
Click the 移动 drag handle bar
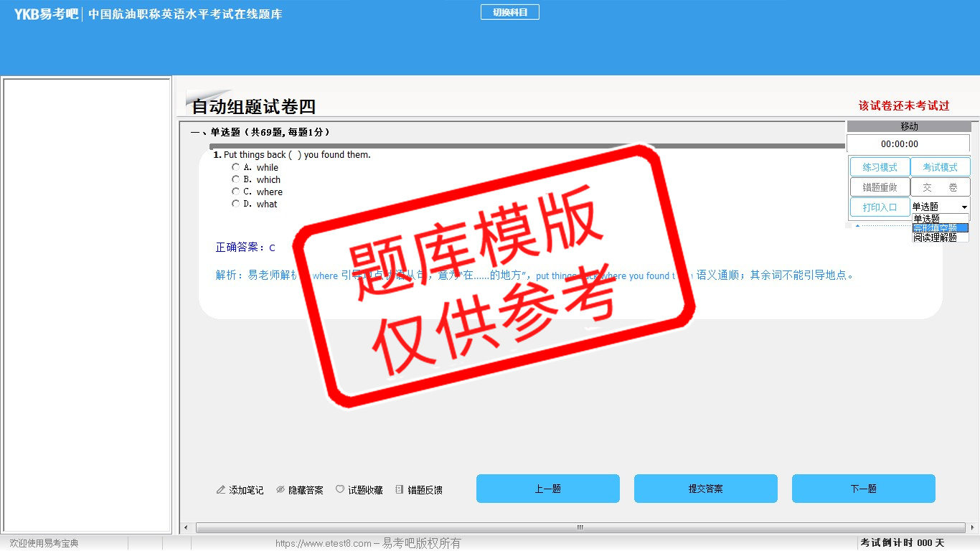click(908, 126)
